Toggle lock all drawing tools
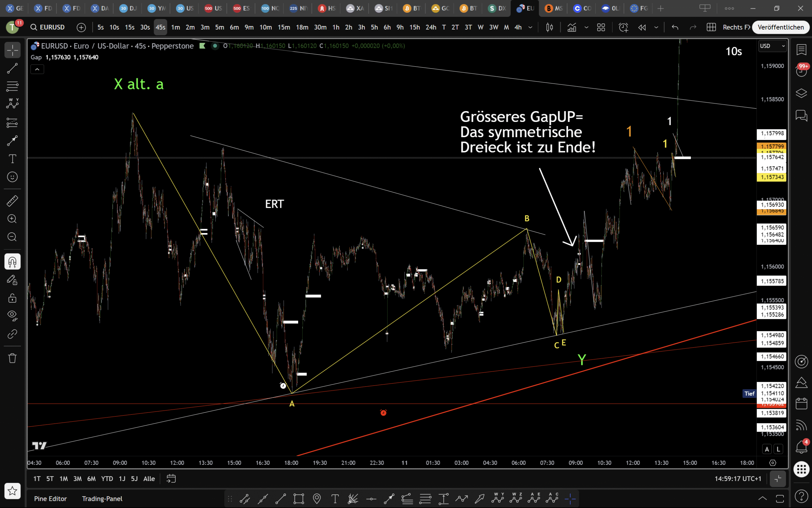Viewport: 812px width, 508px height. 12,298
